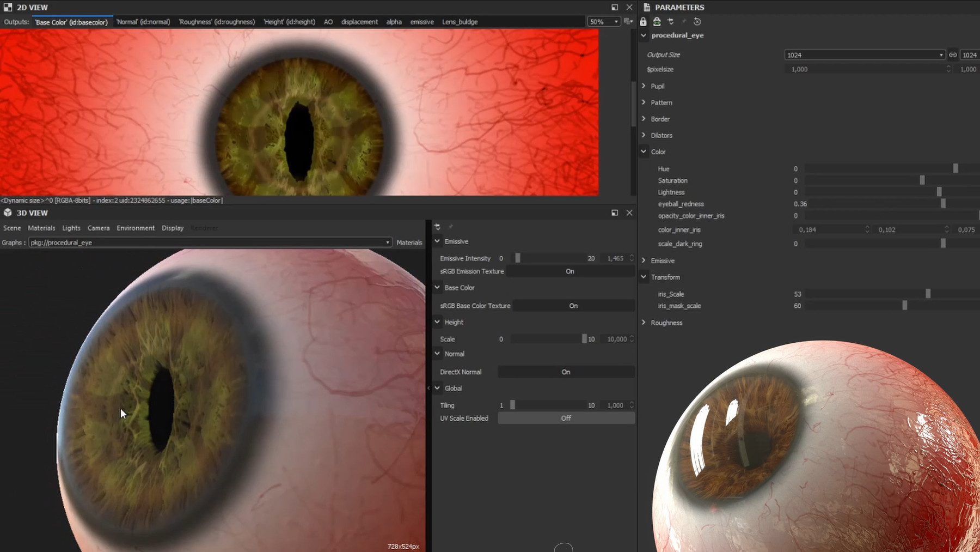Collapse the Transform parameter group
Viewport: 980px width, 552px height.
pos(644,277)
